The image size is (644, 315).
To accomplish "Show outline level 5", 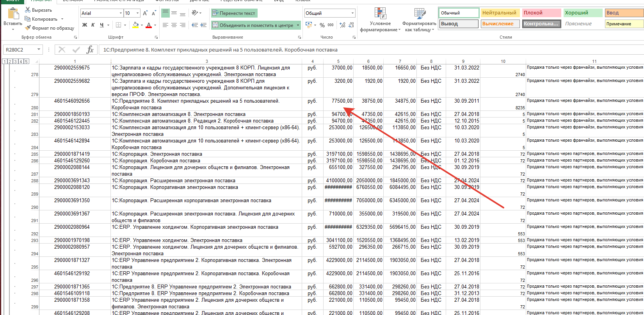I will [x=26, y=62].
